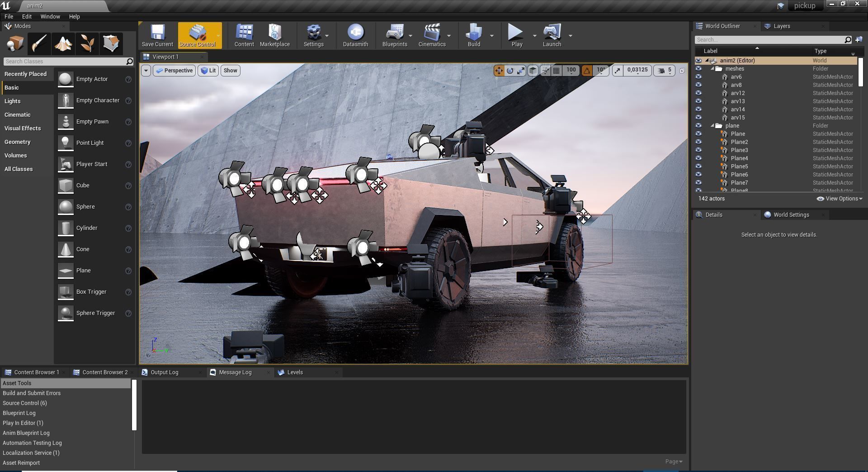Open Edit menu
Screen dimensions: 868x472
[x=27, y=16]
